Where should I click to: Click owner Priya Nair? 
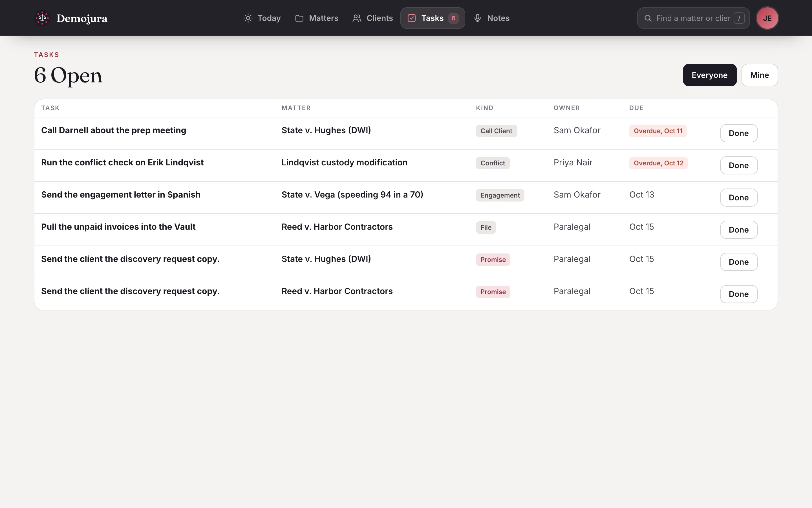[573, 163]
